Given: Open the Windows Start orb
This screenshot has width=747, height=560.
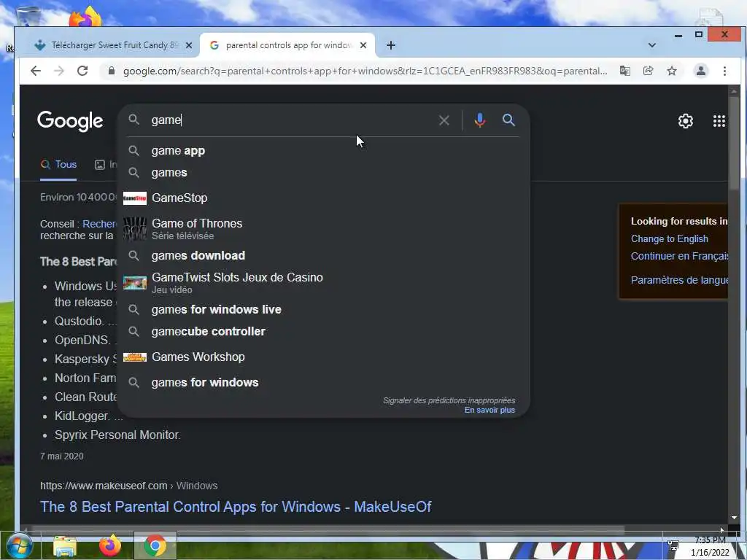Looking at the screenshot, I should pos(20,545).
